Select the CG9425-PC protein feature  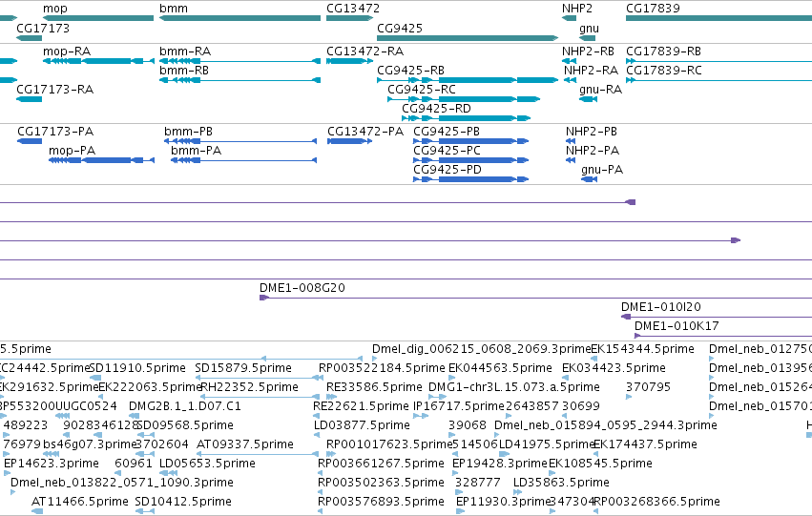click(x=470, y=160)
